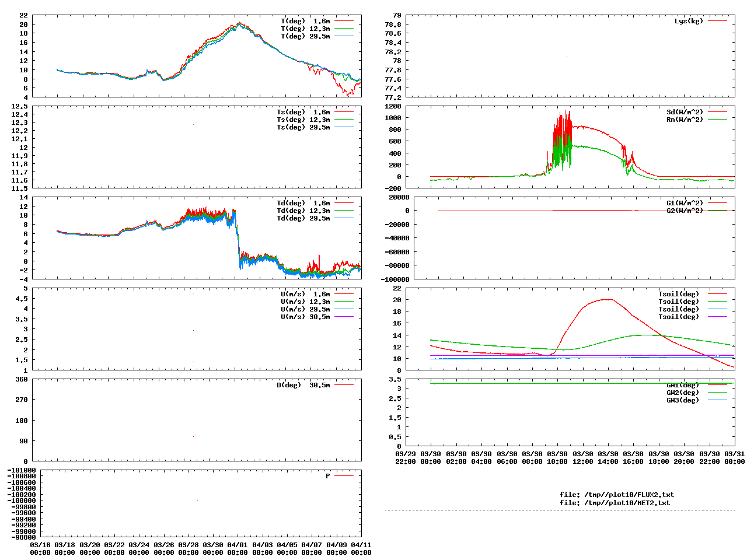Click green line sample beside 'Rn(W/m^2)'
Image resolution: width=747 pixels, height=560 pixels.
click(717, 120)
